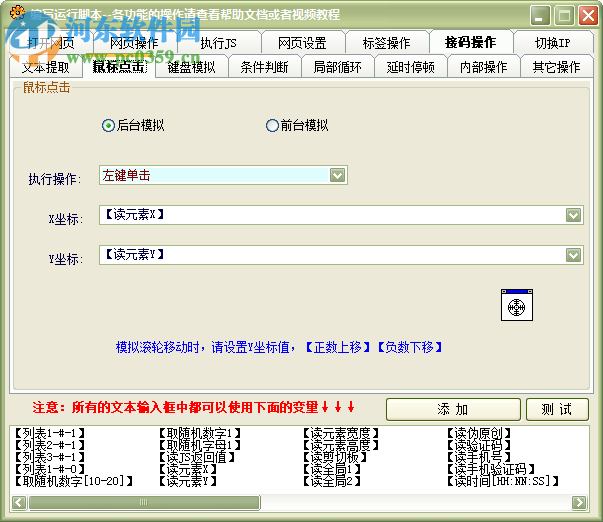603x522 pixels.
Task: Click variable 【读全局1】
Action: click(x=332, y=469)
